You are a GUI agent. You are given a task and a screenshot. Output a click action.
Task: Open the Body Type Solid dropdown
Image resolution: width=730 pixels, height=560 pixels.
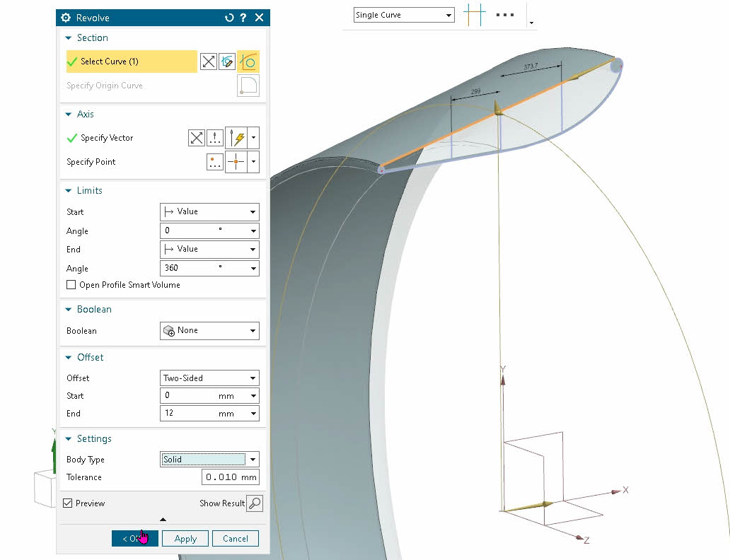point(209,460)
